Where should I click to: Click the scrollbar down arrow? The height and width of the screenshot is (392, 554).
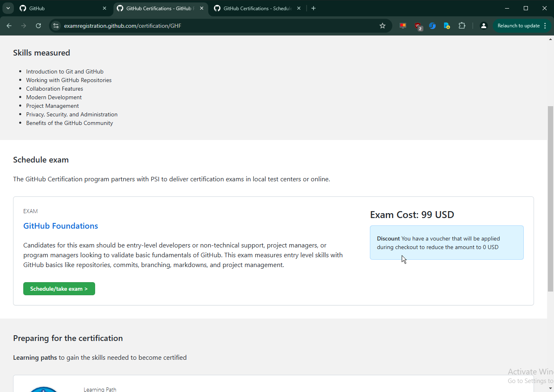click(x=550, y=388)
